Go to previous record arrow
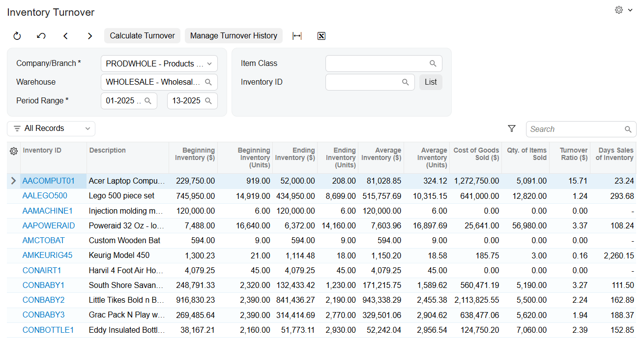 point(65,36)
